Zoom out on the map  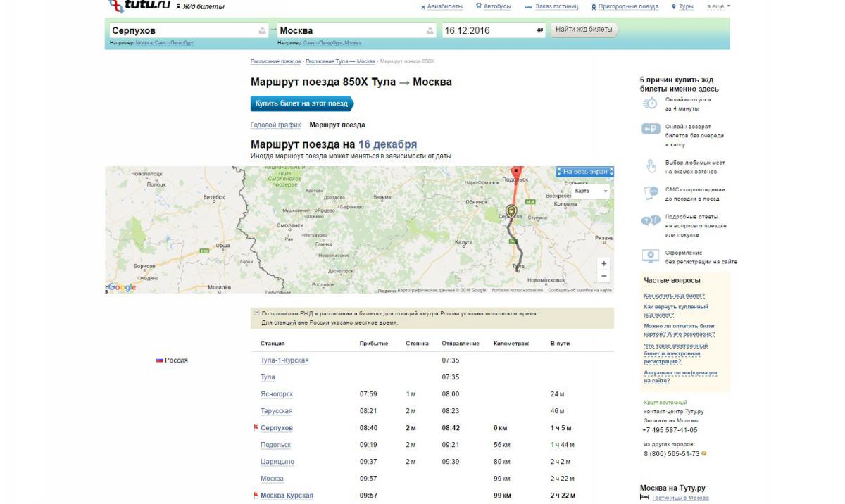click(603, 276)
